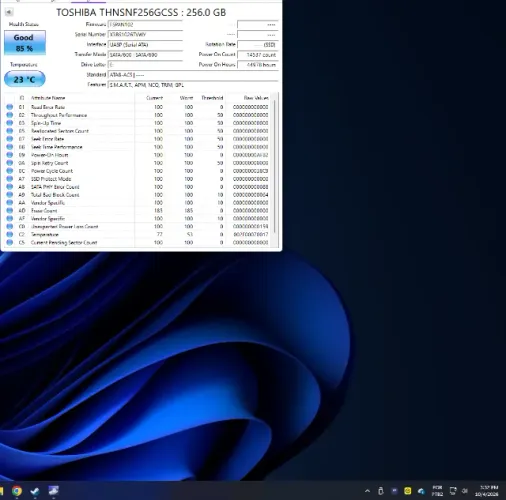Viewport: 506px width, 500px height.
Task: Select the Total Bad Block Count attribute name
Action: pyautogui.click(x=55, y=195)
